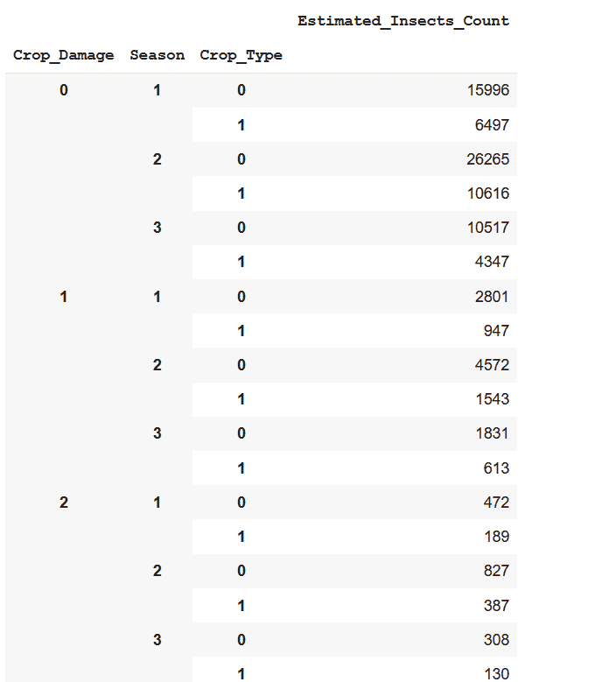The image size is (616, 682).
Task: Select the cell containing 613
Action: (496, 468)
